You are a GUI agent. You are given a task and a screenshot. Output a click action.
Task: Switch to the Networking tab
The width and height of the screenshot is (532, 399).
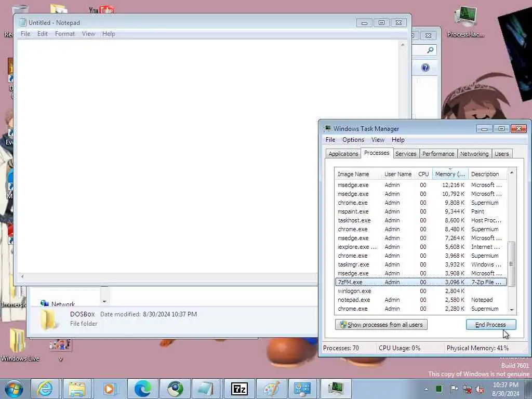click(474, 154)
